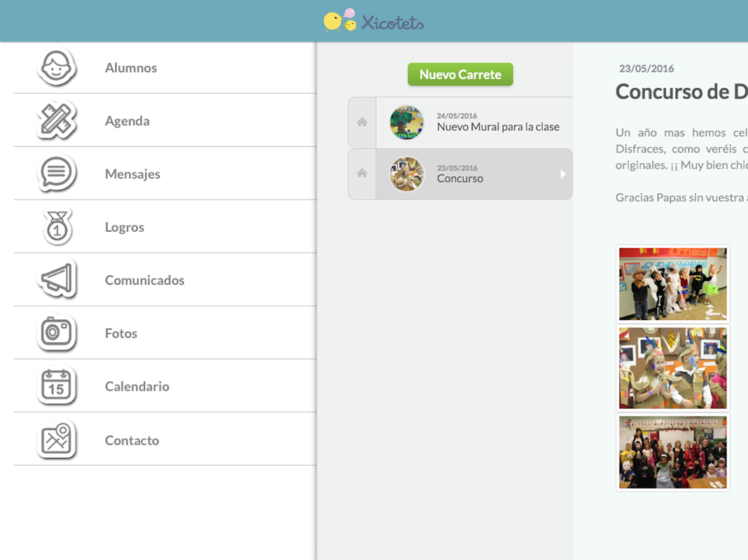Create a Nuevo Carrete
The image size is (748, 560).
click(x=460, y=74)
